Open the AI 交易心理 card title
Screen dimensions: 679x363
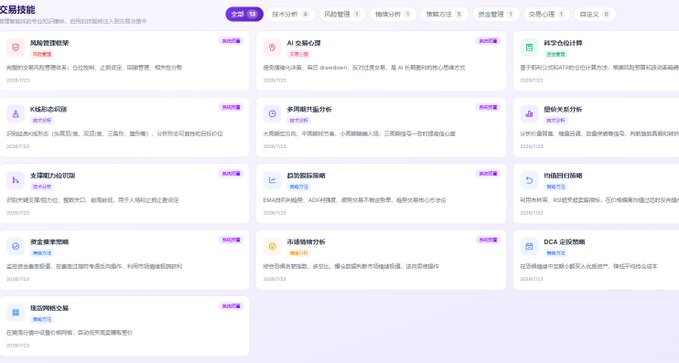tap(304, 43)
